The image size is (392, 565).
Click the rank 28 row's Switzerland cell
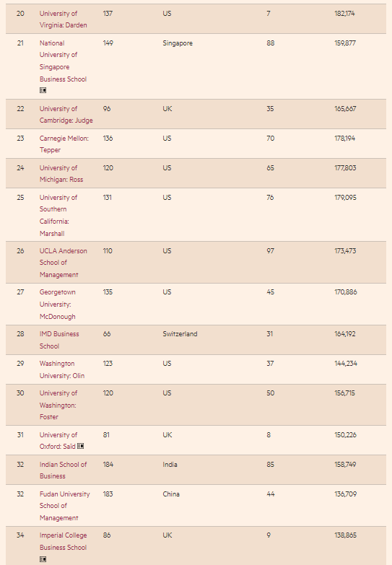(180, 333)
